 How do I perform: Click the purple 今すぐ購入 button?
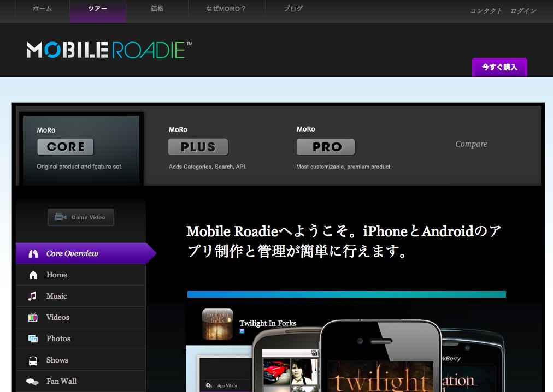[499, 67]
